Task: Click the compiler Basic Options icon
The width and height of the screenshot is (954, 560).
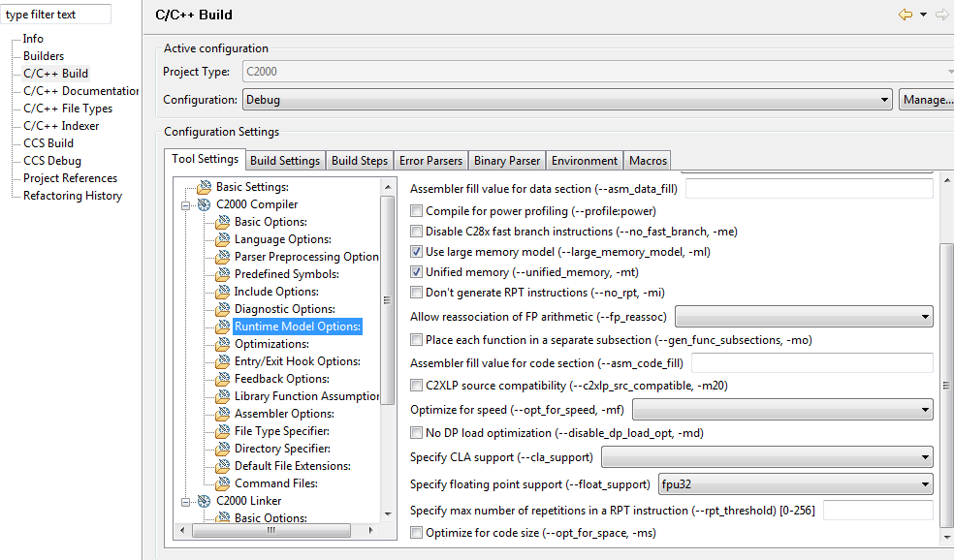Action: (223, 222)
